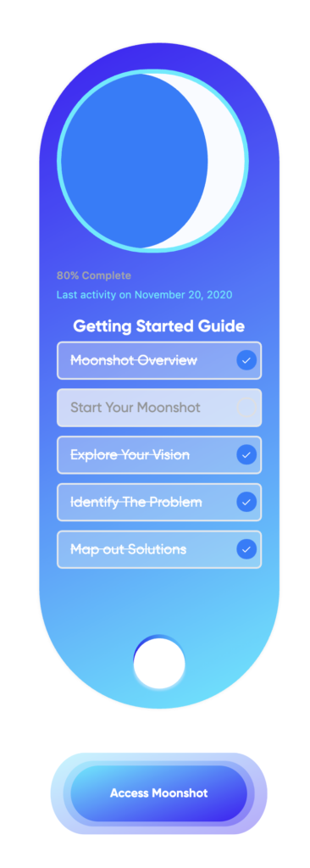Click the white crescent of the moon
This screenshot has width=310, height=868.
click(226, 161)
